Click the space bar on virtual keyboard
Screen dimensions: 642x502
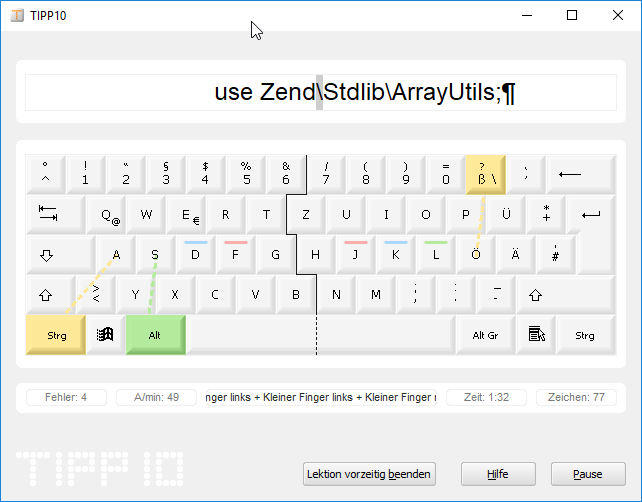click(x=321, y=335)
